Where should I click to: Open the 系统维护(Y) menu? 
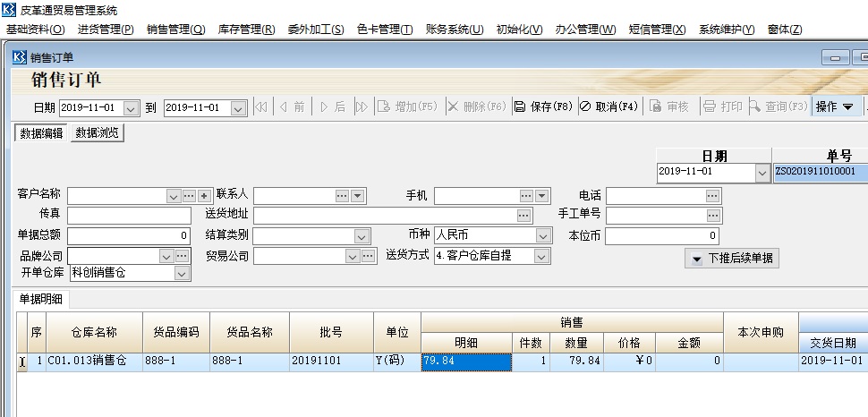pos(727,30)
